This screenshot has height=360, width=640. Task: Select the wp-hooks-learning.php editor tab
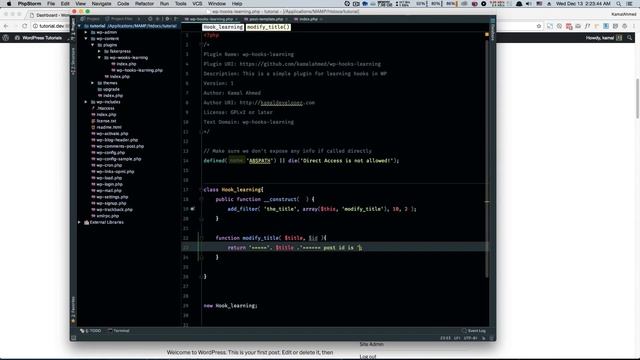click(211, 19)
